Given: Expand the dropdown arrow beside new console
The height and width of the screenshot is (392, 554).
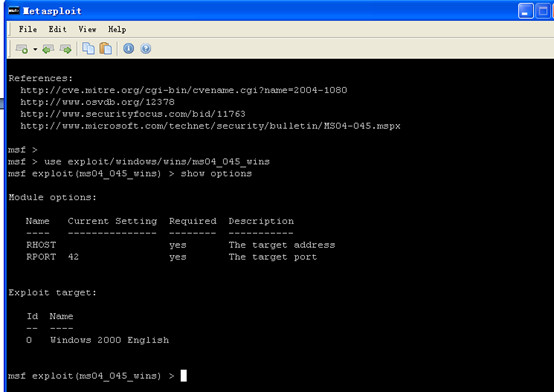Looking at the screenshot, I should click(35, 49).
